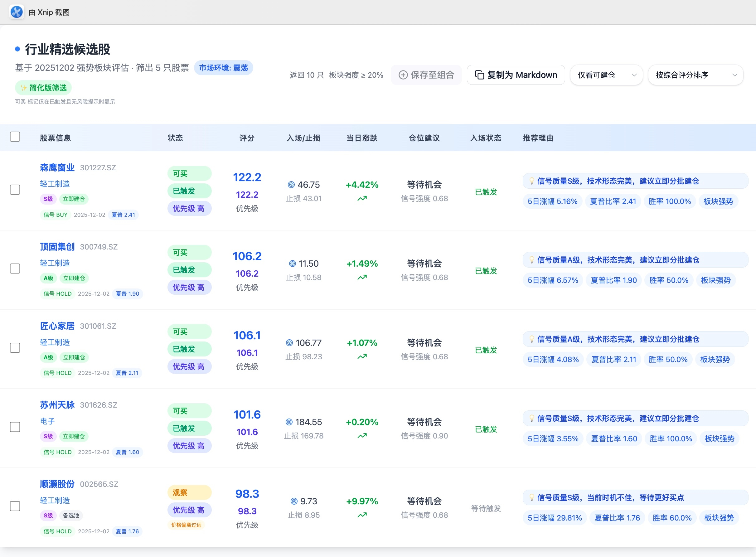Expand the 按综合评分排序 sort dropdown

[x=695, y=75]
